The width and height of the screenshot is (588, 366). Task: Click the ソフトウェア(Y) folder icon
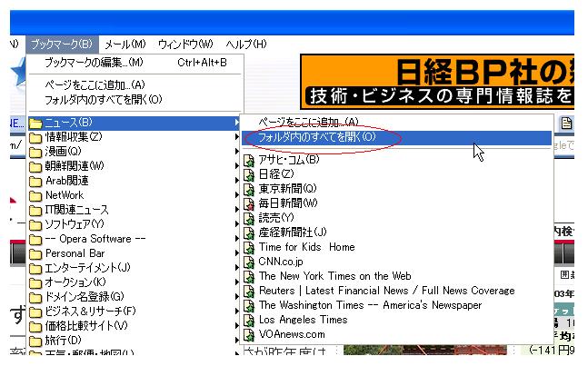35,225
